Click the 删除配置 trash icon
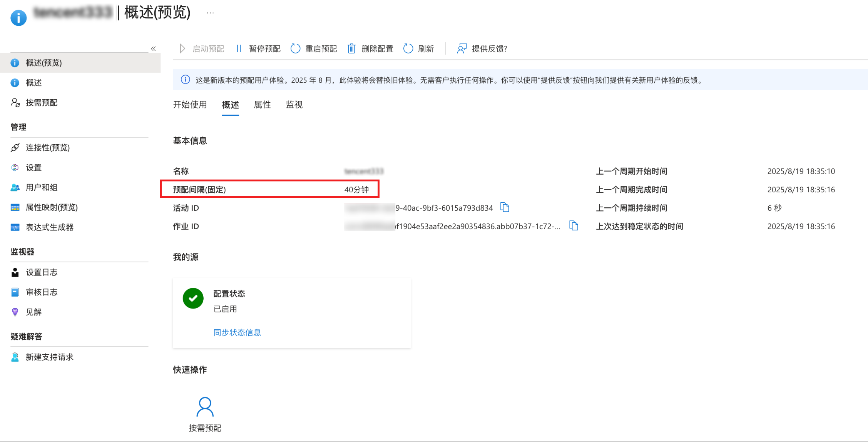This screenshot has height=442, width=868. click(x=351, y=48)
